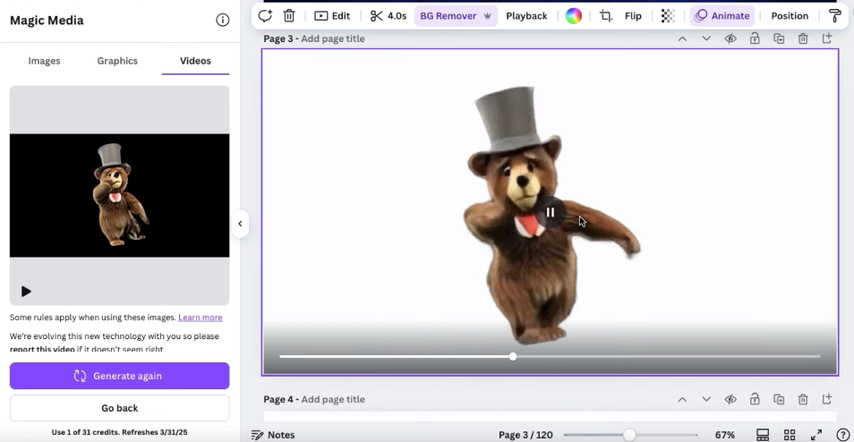This screenshot has width=854, height=442.
Task: Enter fullscreen present mode
Action: coord(816,435)
